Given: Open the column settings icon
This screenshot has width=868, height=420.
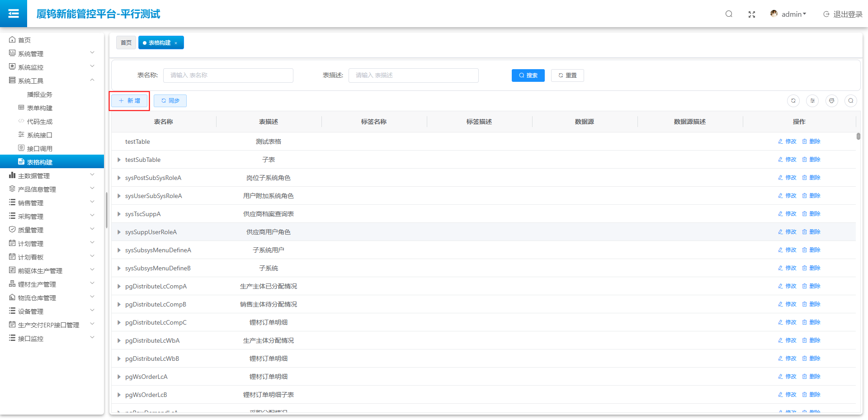Looking at the screenshot, I should tap(812, 101).
